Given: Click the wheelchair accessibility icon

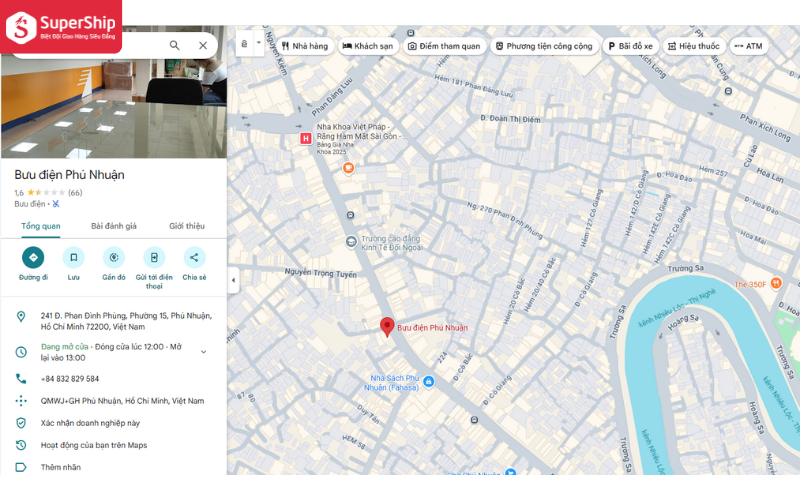Looking at the screenshot, I should 56,204.
